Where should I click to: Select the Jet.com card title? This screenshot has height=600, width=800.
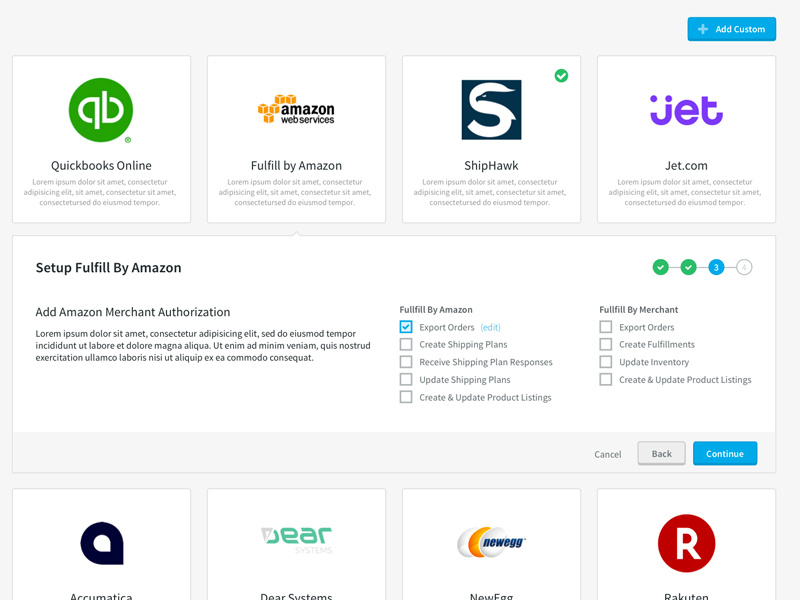pyautogui.click(x=686, y=165)
